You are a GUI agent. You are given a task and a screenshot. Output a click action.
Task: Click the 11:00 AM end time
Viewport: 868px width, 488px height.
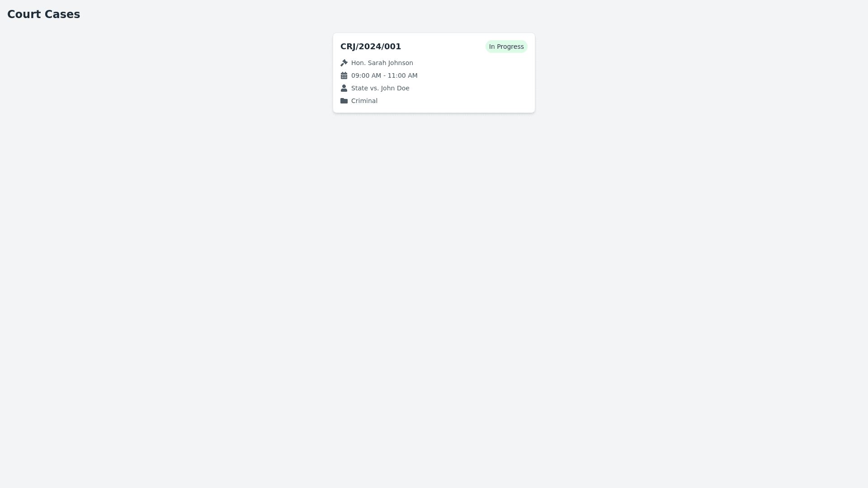pyautogui.click(x=403, y=75)
